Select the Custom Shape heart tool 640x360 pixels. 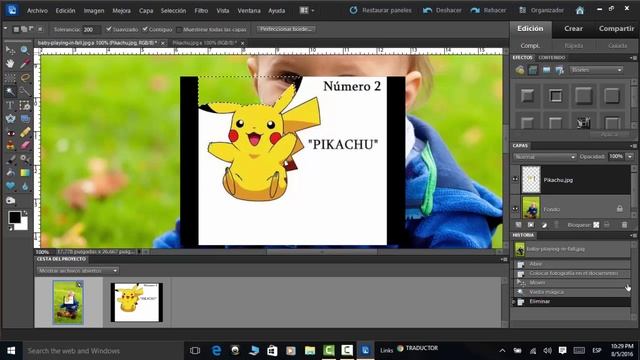point(10,186)
